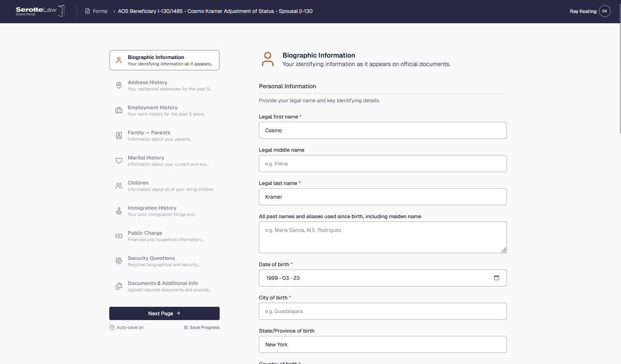Click Save Progress
Screen dimensions: 621x364
(202, 327)
